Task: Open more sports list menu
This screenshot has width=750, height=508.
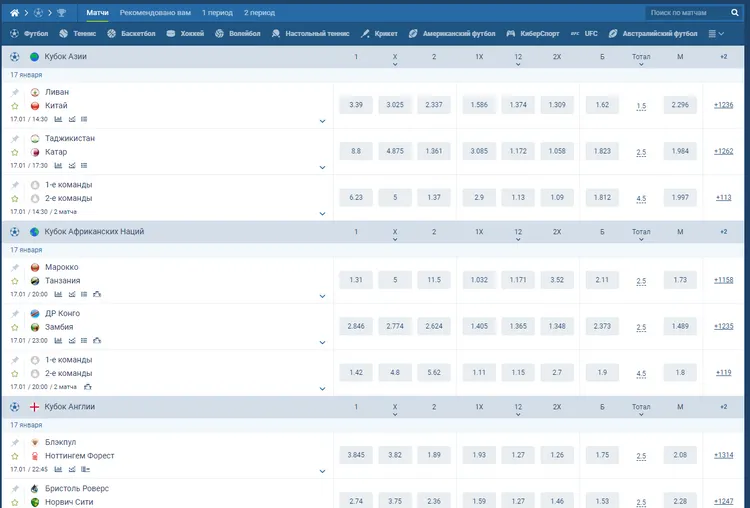Action: pyautogui.click(x=716, y=33)
